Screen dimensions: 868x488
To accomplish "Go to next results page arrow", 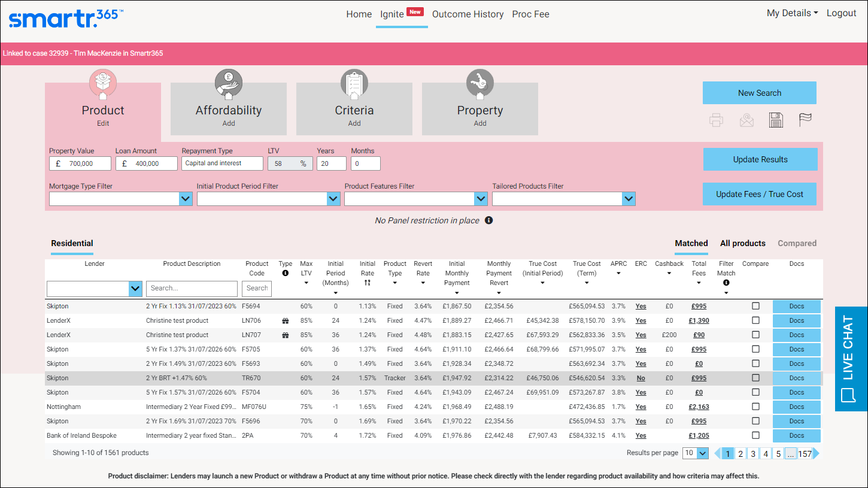I will (816, 453).
